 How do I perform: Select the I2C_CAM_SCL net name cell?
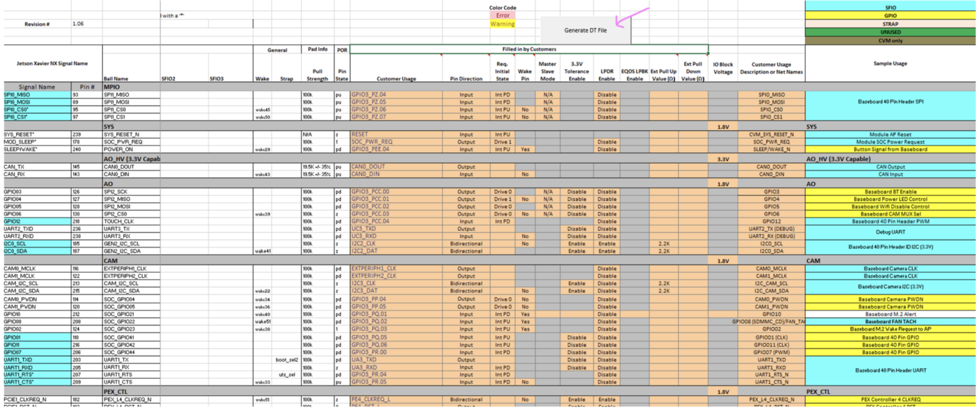pos(771,283)
